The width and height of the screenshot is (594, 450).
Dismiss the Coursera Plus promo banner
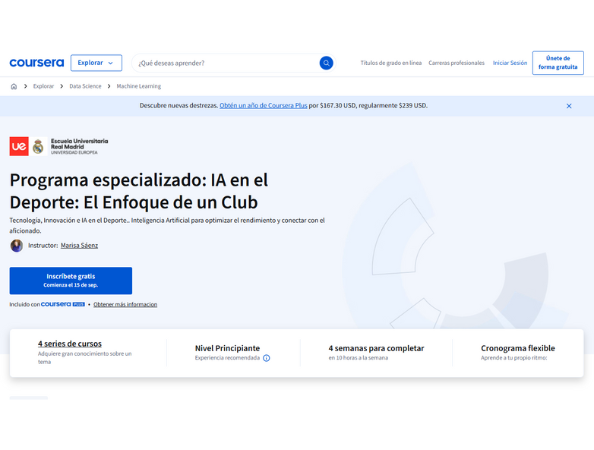click(569, 106)
